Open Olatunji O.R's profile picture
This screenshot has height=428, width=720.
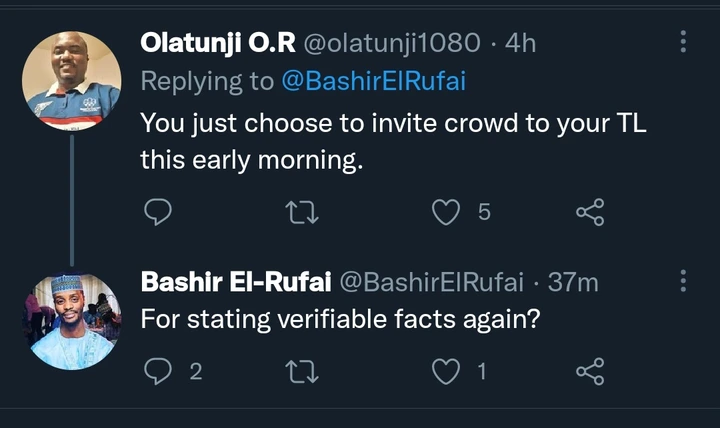click(x=71, y=81)
